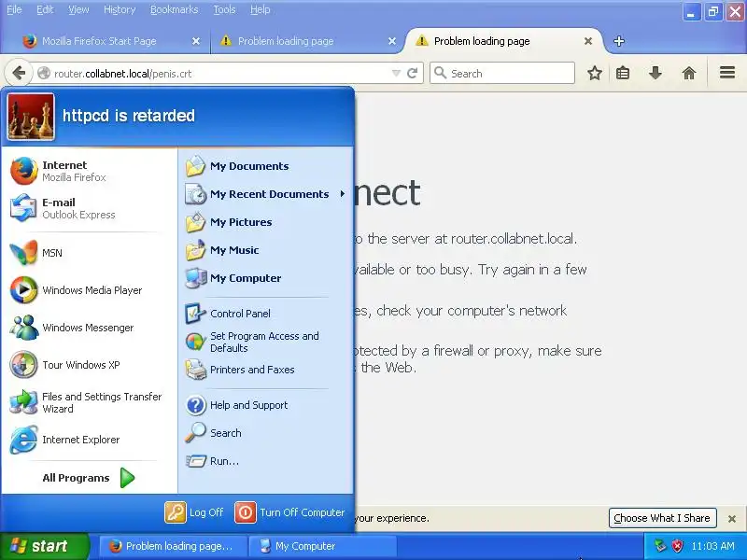Open the View menu

click(78, 9)
